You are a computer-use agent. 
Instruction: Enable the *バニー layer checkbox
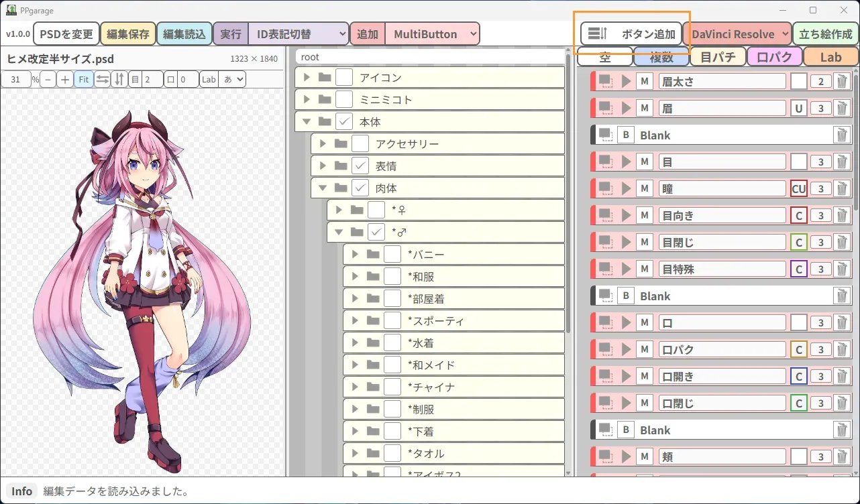[392, 254]
